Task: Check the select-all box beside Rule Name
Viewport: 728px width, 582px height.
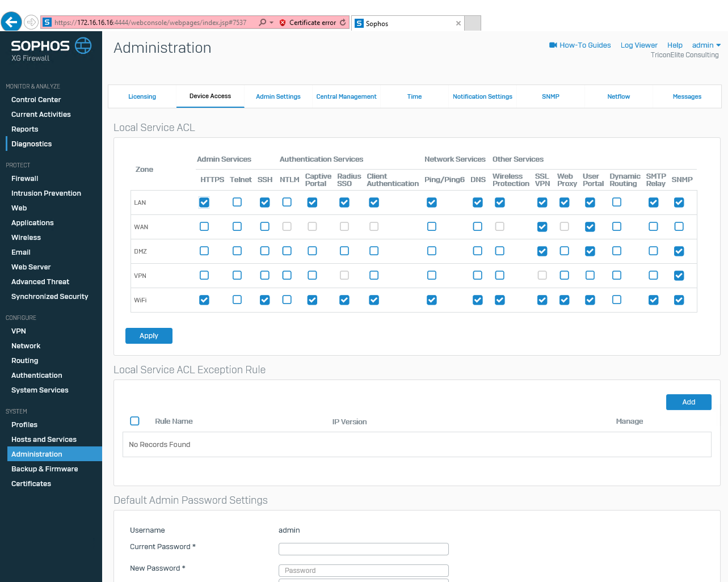Action: click(x=134, y=421)
